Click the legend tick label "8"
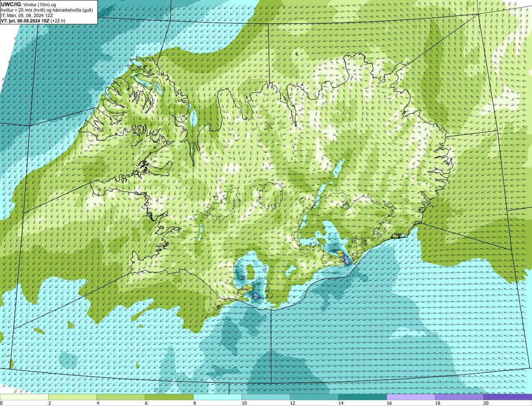 (x=195, y=403)
